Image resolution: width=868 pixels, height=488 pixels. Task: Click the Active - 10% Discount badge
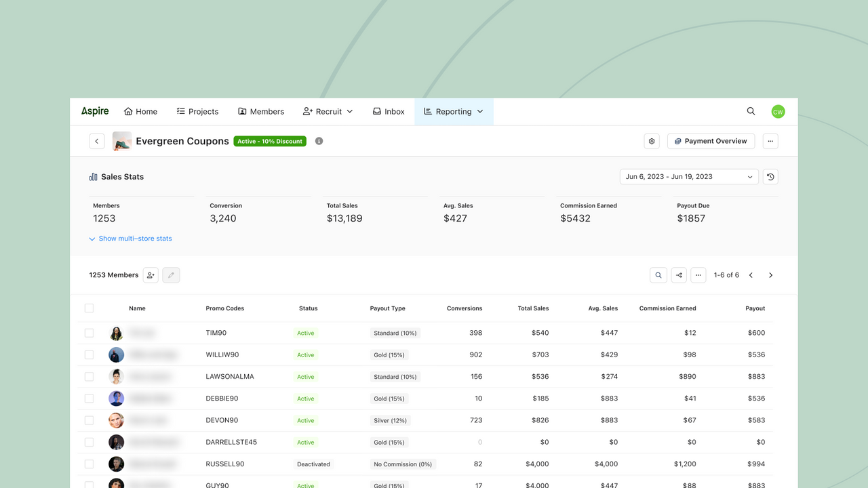point(269,141)
